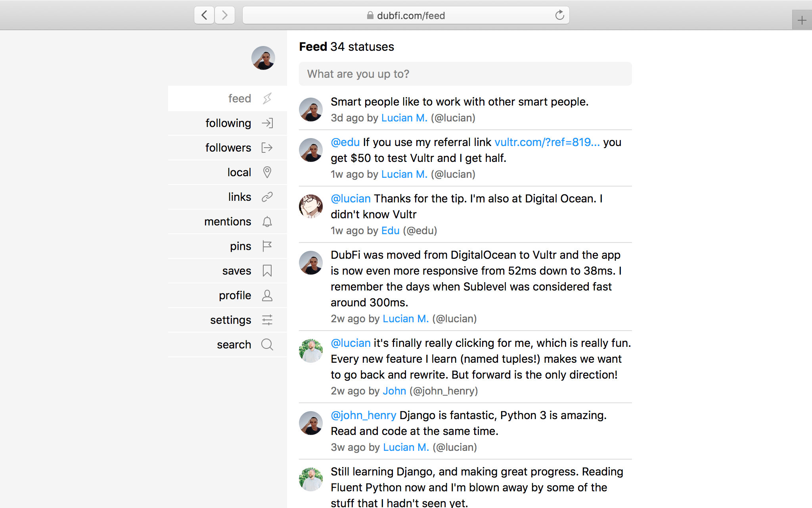Click the search magnifier icon
Viewport: 812px width, 508px height.
pos(267,344)
